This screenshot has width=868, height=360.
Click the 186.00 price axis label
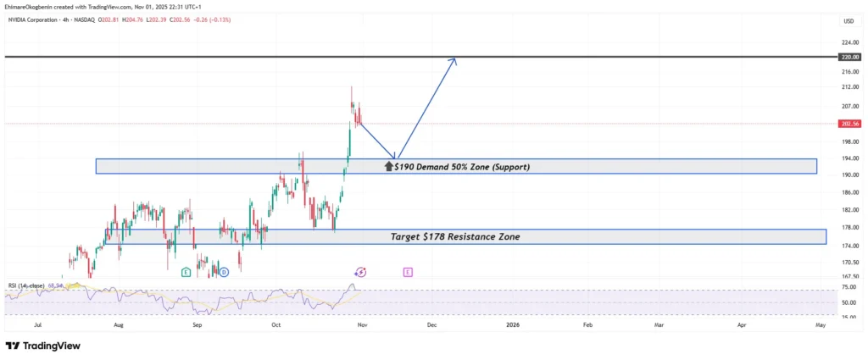(849, 192)
